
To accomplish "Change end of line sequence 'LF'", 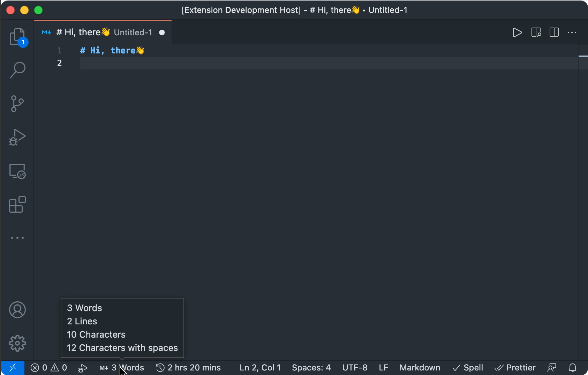I will click(384, 368).
